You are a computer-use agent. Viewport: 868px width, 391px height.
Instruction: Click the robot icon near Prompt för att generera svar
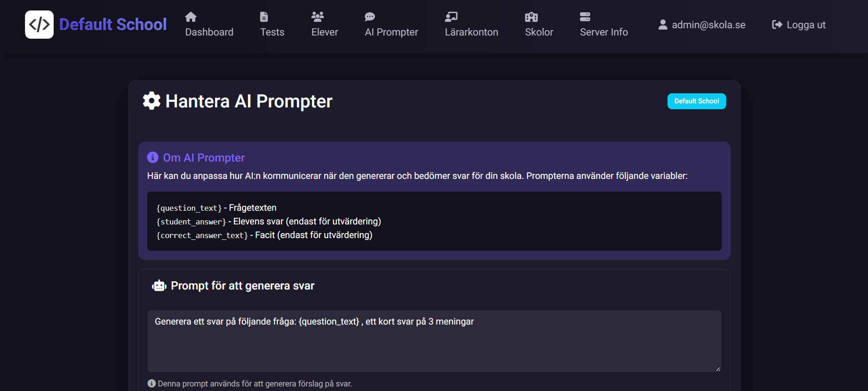click(x=159, y=285)
